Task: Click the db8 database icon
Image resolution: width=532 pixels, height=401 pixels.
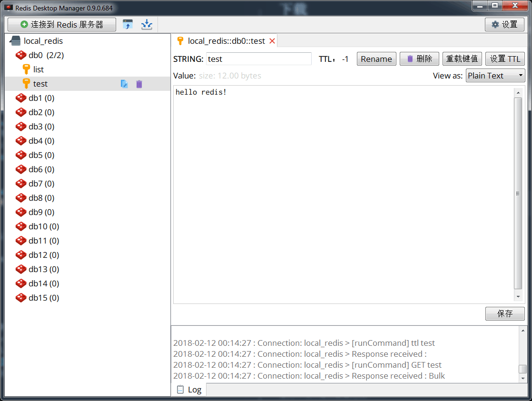Action: (21, 198)
